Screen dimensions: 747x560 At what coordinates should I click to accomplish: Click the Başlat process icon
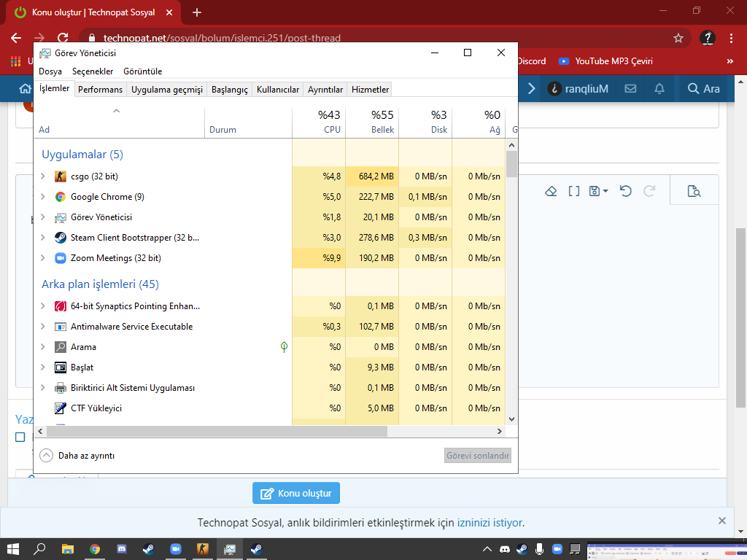click(x=60, y=367)
